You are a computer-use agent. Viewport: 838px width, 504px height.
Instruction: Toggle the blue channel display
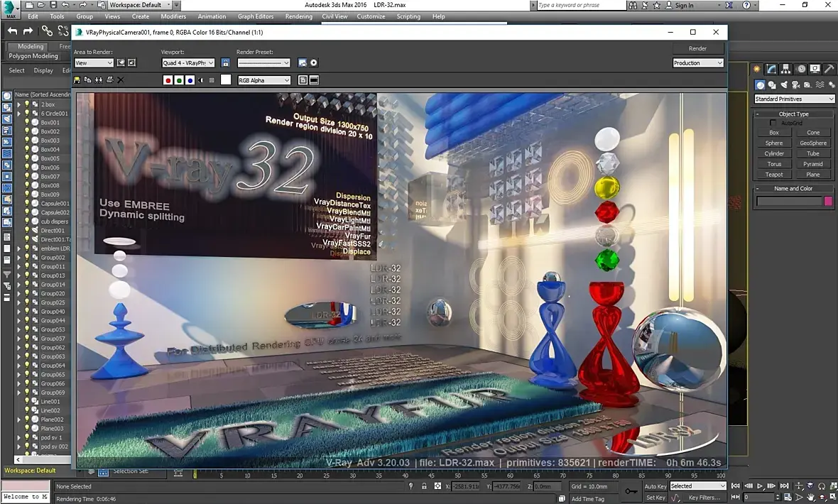190,80
